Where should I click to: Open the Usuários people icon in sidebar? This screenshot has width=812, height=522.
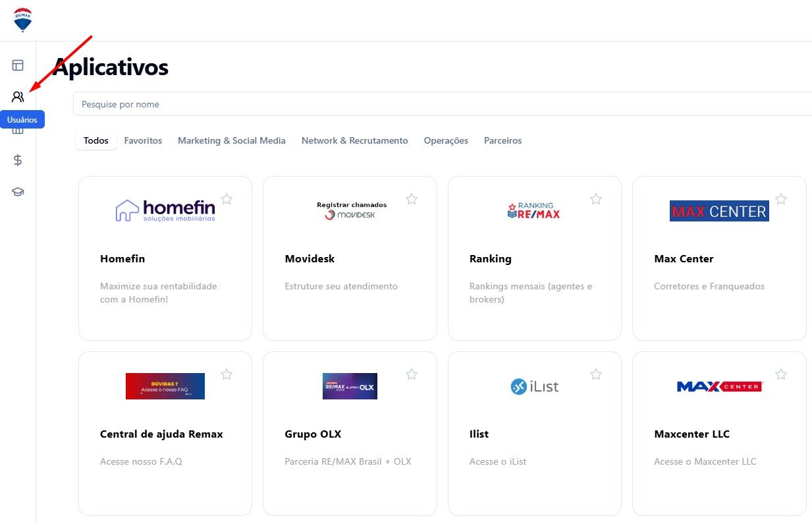pos(18,97)
